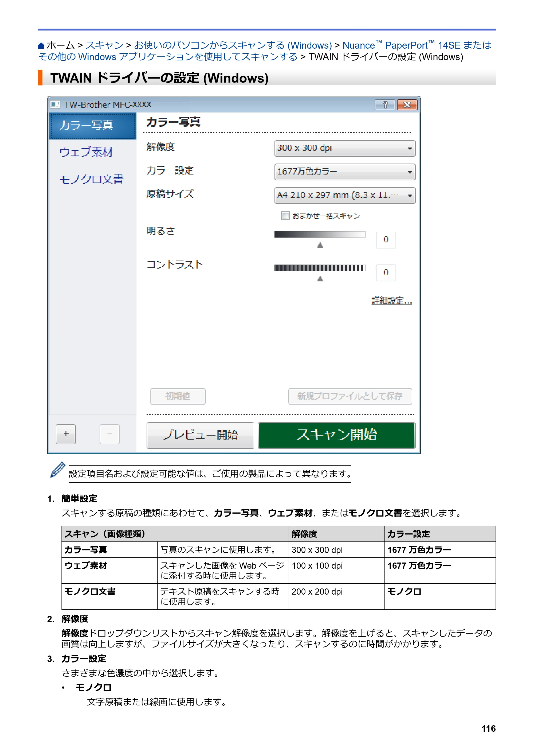Click the モノクロ color setting table cell
The image size is (534, 756).
coord(440,596)
